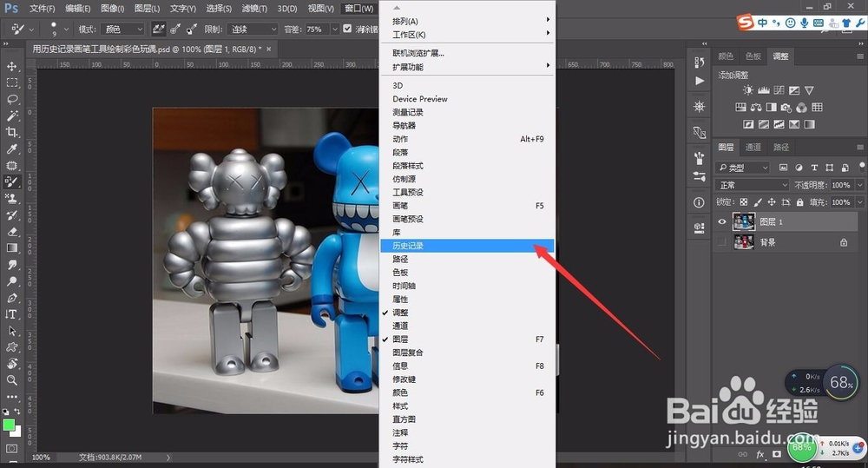868x468 pixels.
Task: Click the green foreground color swatch
Action: click(x=10, y=425)
